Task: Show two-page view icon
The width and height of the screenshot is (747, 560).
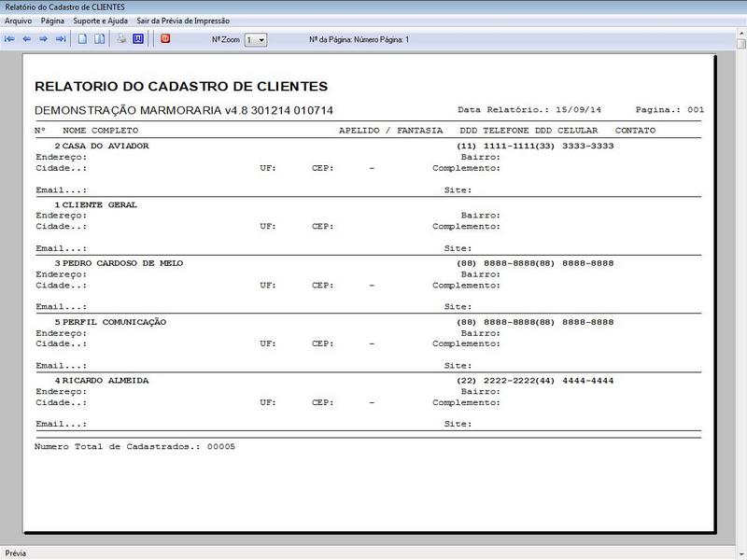Action: coord(99,39)
